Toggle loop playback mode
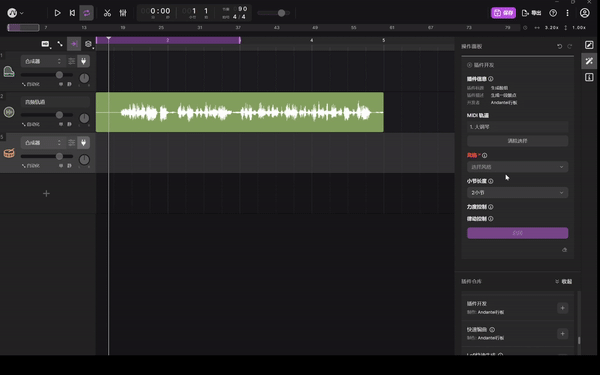The height and width of the screenshot is (375, 600). tap(86, 13)
